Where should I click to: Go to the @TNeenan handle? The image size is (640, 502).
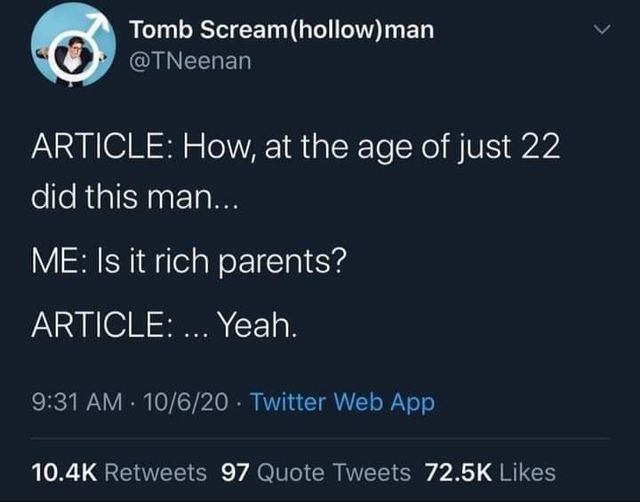(x=191, y=62)
